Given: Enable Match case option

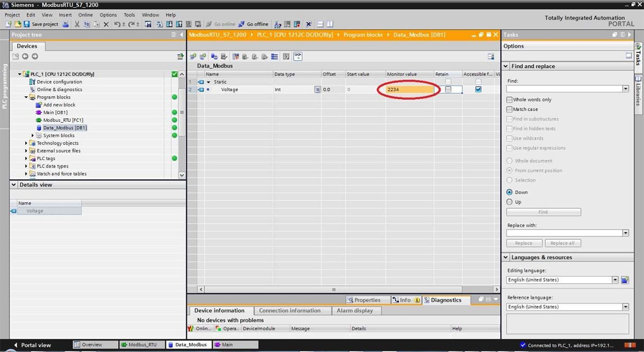Looking at the screenshot, I should (x=509, y=110).
